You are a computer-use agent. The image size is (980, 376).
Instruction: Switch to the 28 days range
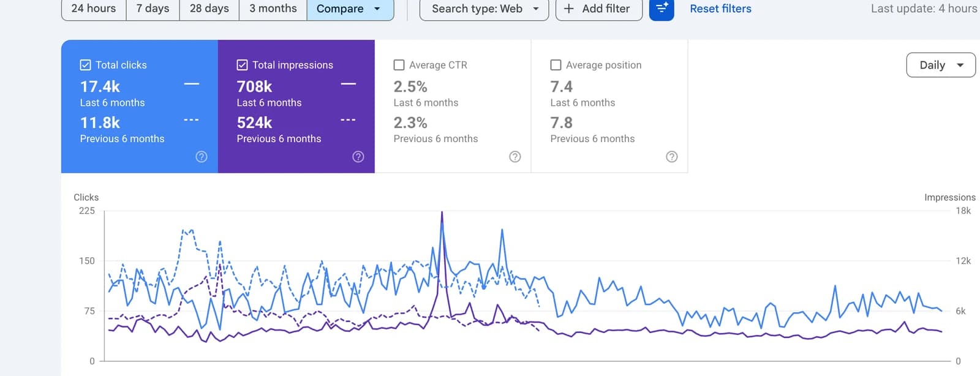tap(209, 9)
